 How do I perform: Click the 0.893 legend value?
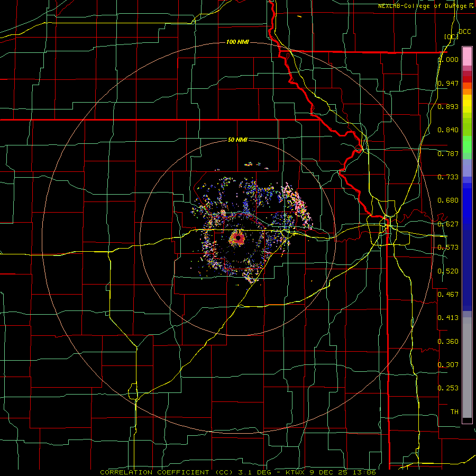448,106
